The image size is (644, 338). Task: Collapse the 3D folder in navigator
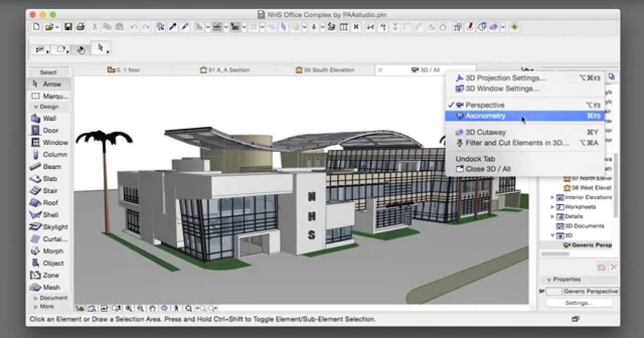(x=553, y=236)
